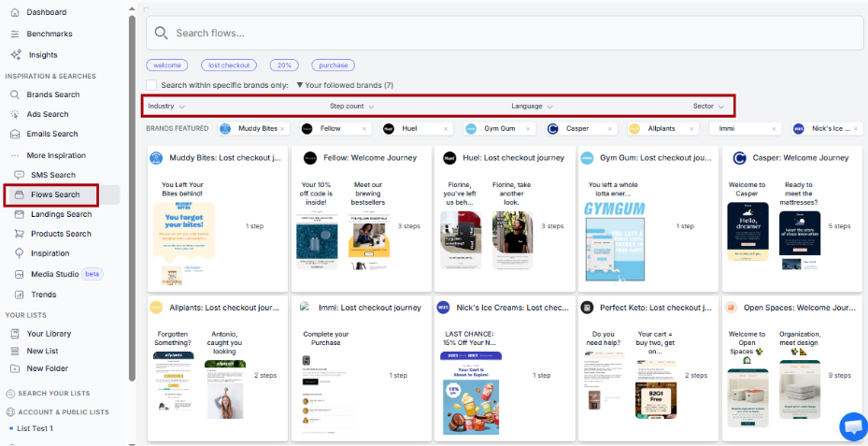This screenshot has height=446, width=868.
Task: Click the SMS Search chat icon
Action: [20, 175]
